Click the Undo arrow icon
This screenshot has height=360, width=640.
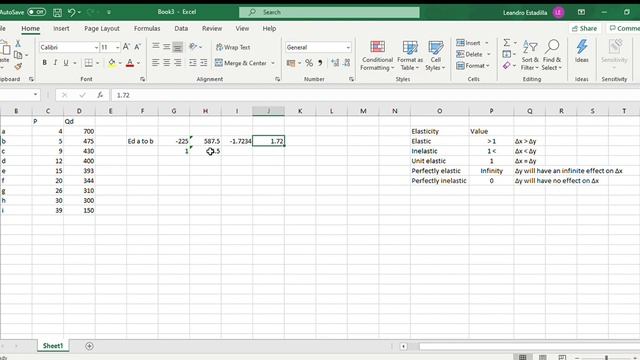[x=71, y=13]
